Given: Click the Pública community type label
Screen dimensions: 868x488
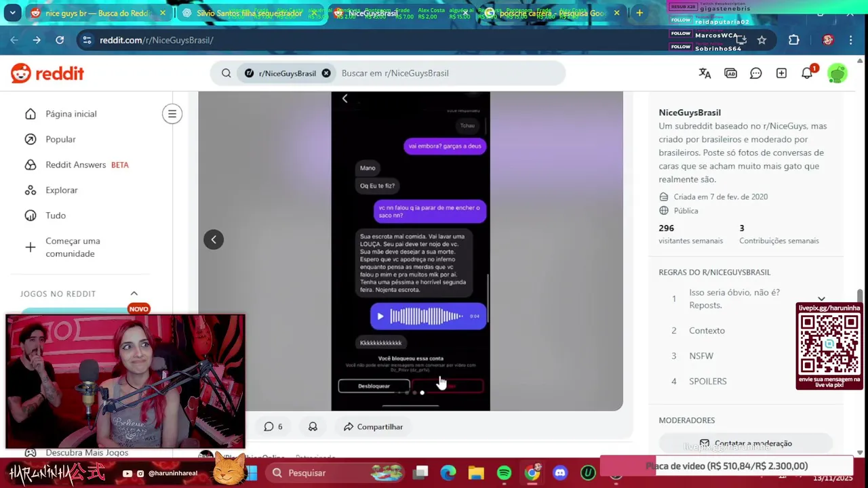Looking at the screenshot, I should coord(686,211).
